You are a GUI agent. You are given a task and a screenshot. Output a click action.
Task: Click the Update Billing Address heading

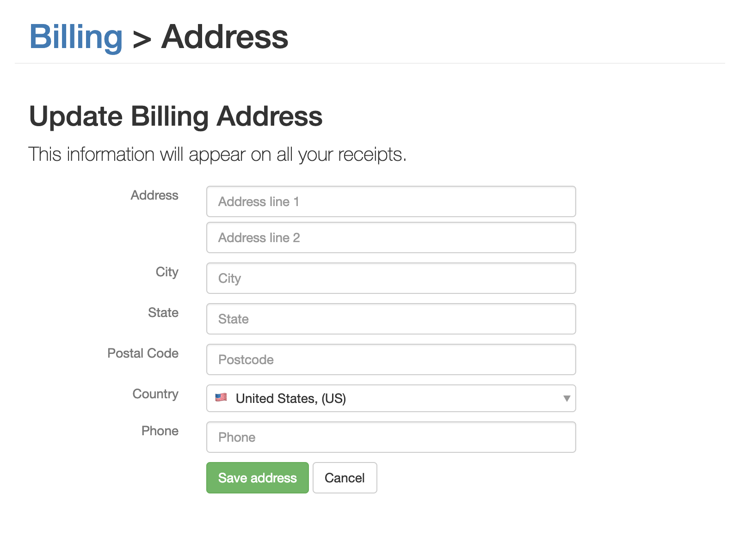coord(176,116)
